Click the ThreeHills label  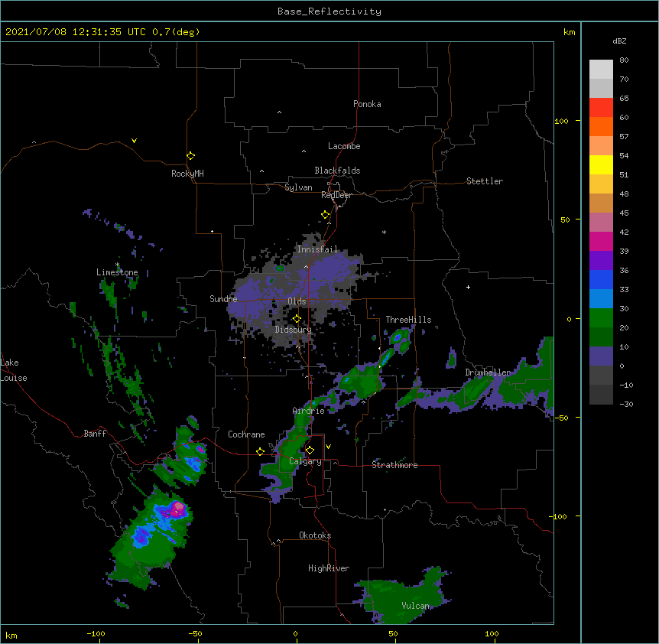pyautogui.click(x=408, y=320)
